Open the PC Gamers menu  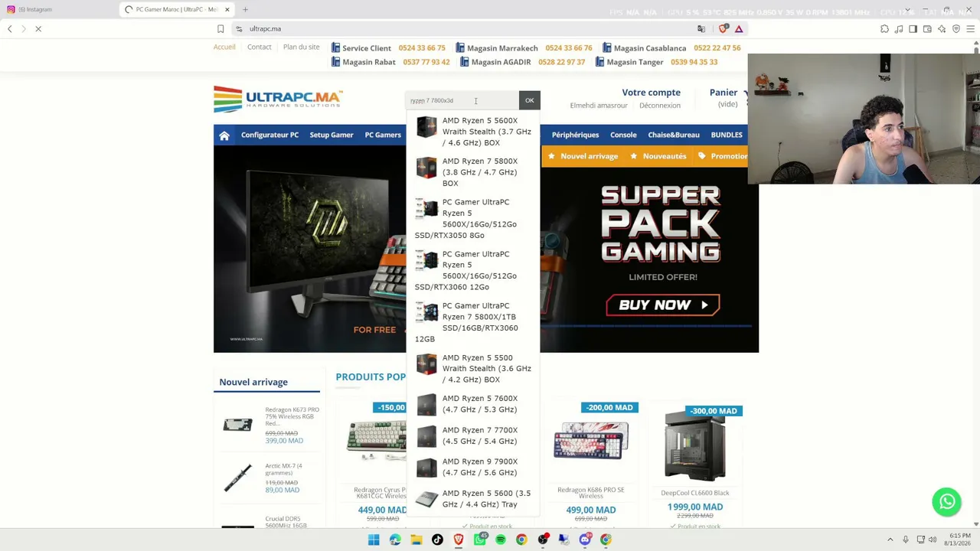pyautogui.click(x=383, y=135)
